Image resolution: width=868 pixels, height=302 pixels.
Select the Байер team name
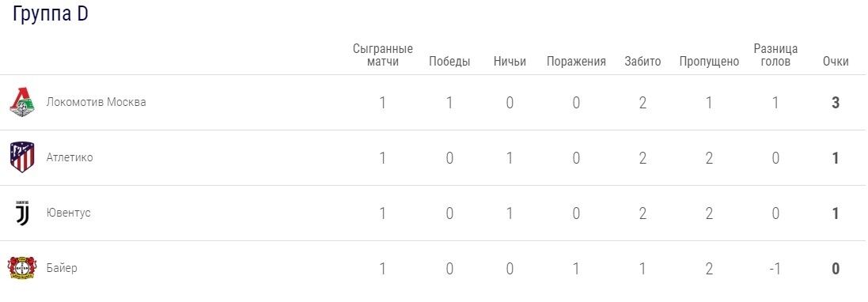62,268
